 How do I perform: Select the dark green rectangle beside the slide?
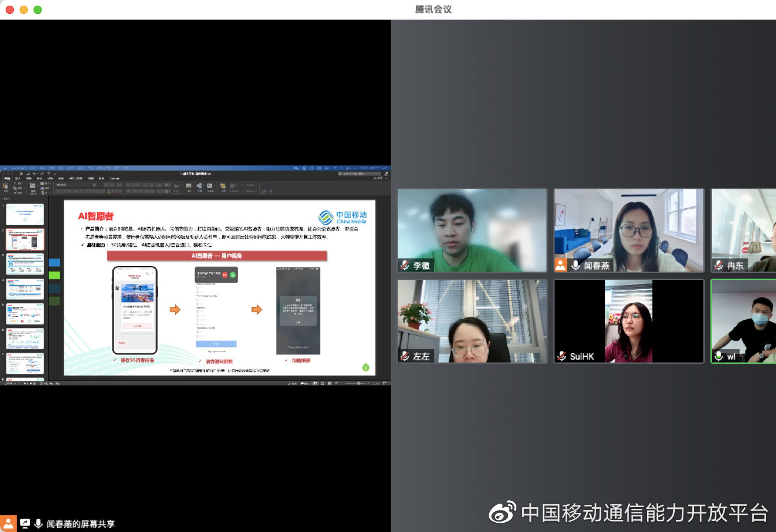pyautogui.click(x=54, y=301)
